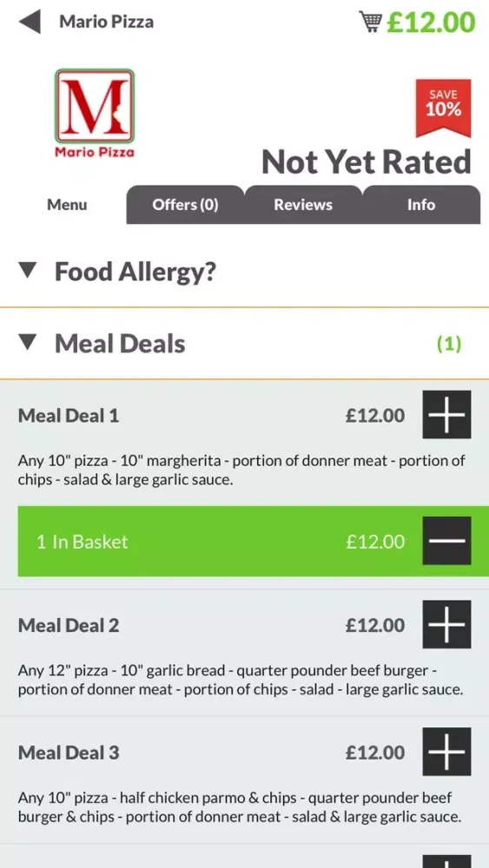
Task: Tap the Save 10% red ribbon badge
Action: point(443,108)
